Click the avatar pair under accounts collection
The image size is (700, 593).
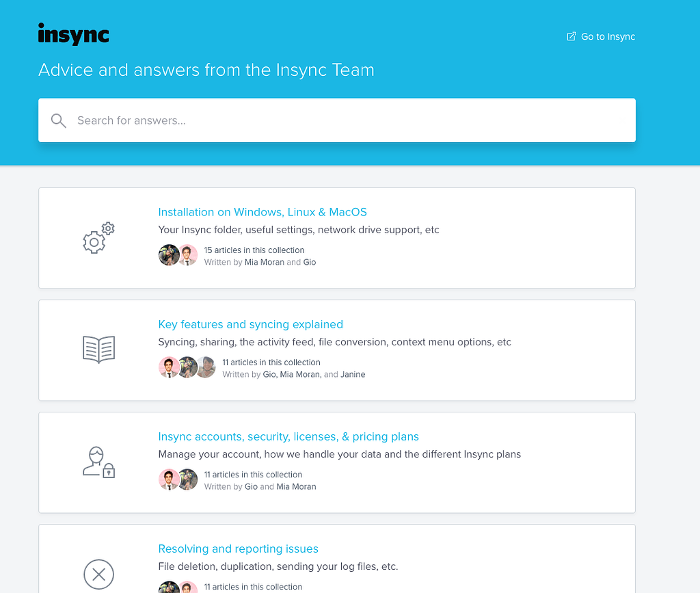click(178, 479)
